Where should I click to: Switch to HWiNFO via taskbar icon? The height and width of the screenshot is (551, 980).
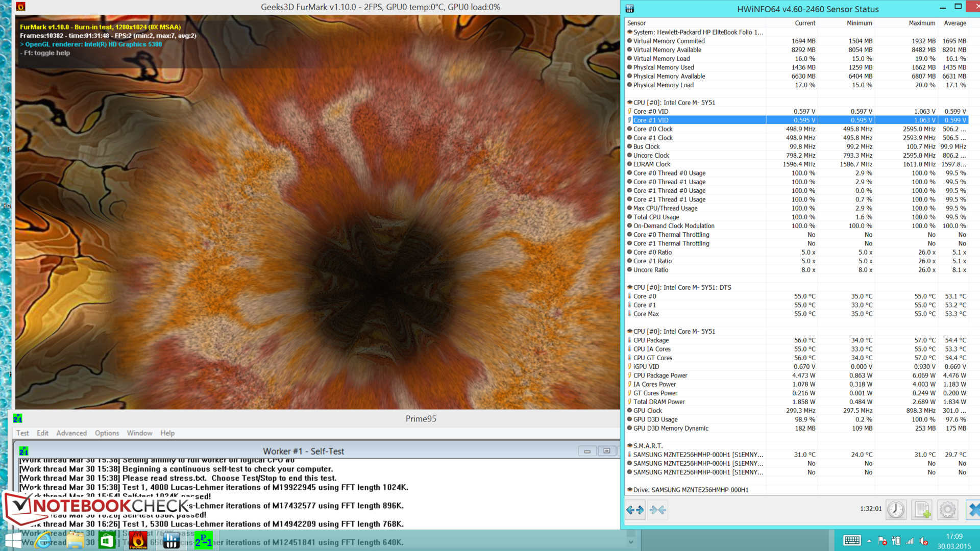point(171,540)
